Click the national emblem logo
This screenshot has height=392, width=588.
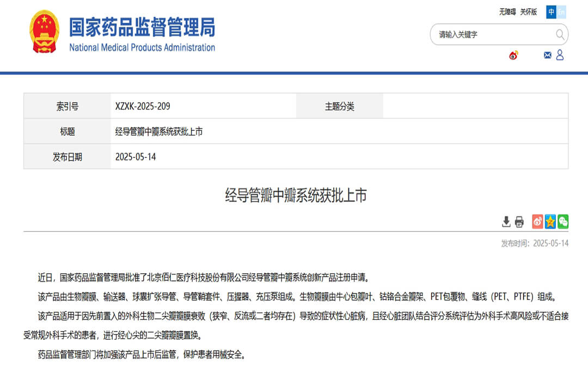coord(44,32)
